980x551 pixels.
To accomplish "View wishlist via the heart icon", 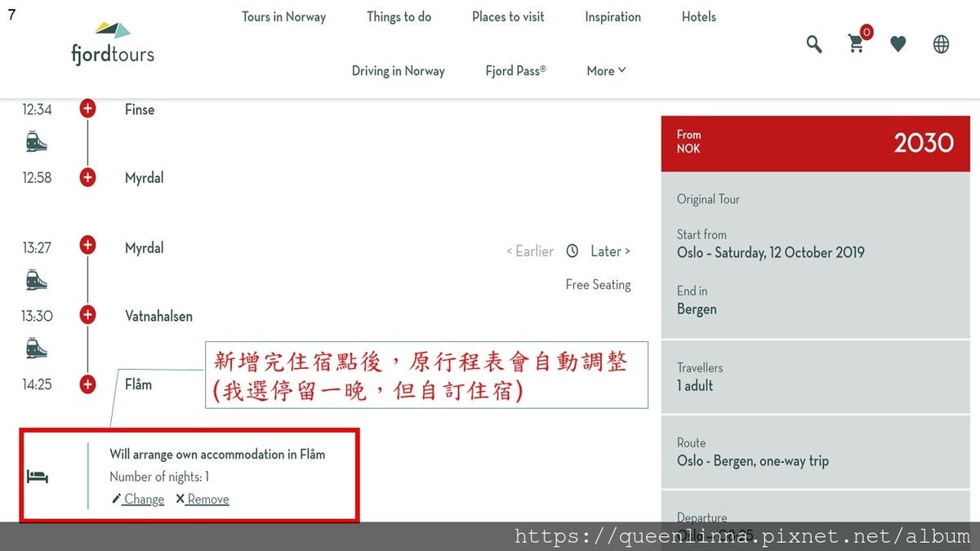I will pyautogui.click(x=898, y=44).
